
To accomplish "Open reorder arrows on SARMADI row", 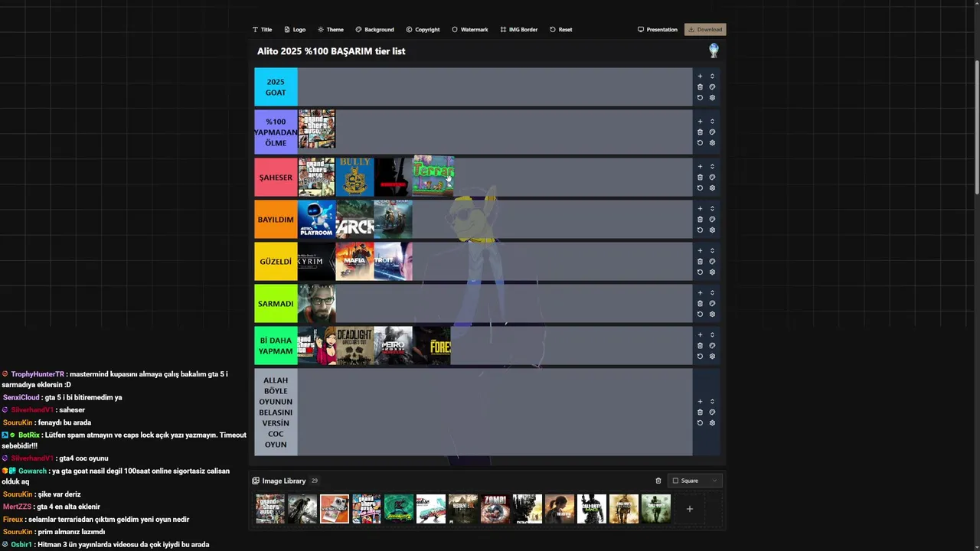I will [712, 293].
